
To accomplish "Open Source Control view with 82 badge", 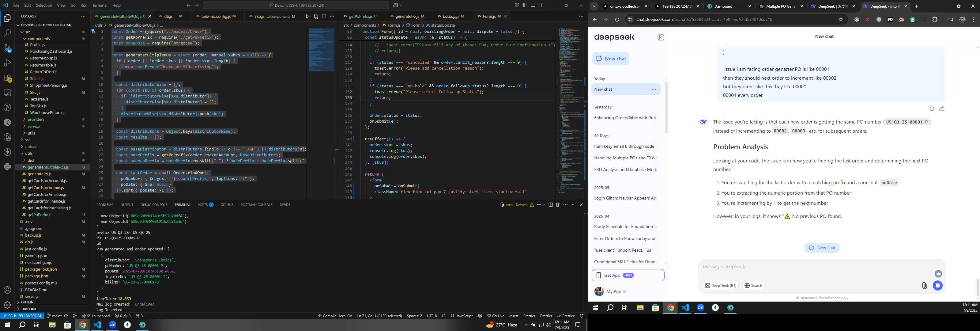I will [x=7, y=48].
